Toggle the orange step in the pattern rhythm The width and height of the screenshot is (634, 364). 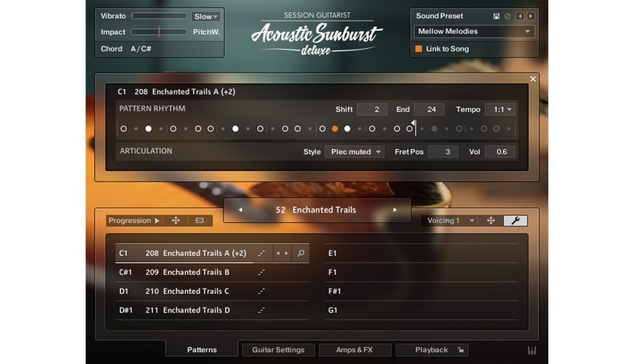click(x=335, y=129)
